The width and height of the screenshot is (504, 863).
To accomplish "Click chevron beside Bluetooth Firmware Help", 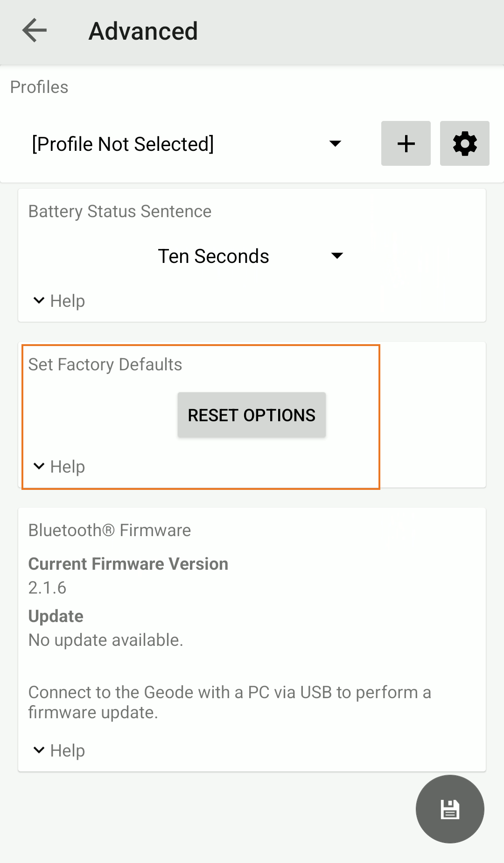I will coord(39,750).
